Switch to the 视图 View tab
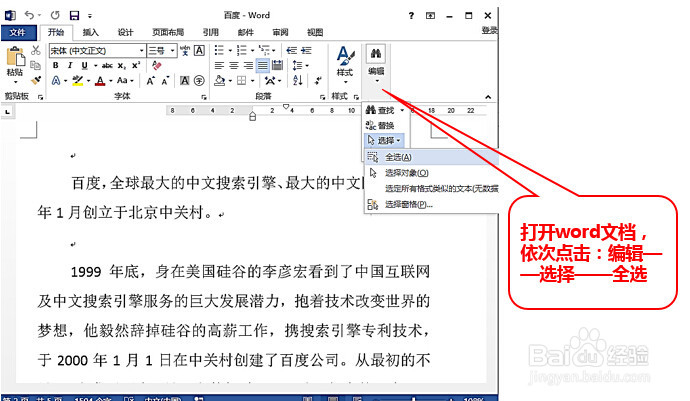 coord(315,32)
